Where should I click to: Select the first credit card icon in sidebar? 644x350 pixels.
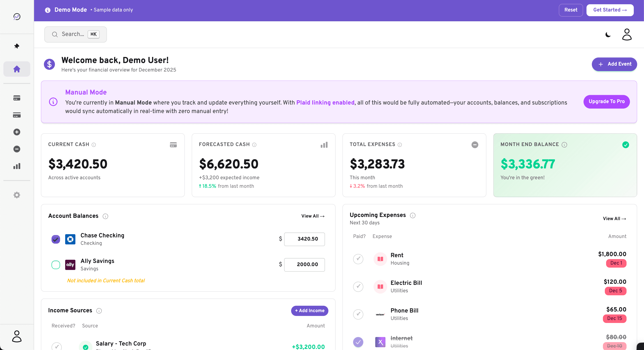(x=16, y=98)
